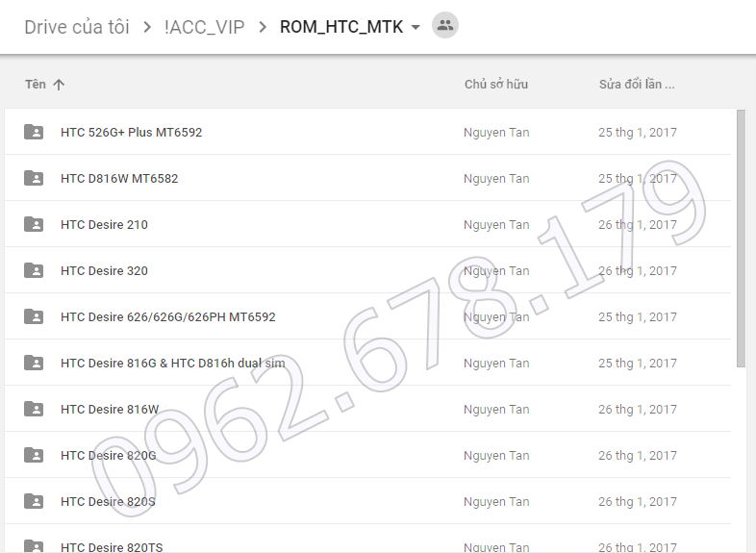Click modified date of HTC 526G+ Plus row
The width and height of the screenshot is (756, 553).
click(x=638, y=132)
